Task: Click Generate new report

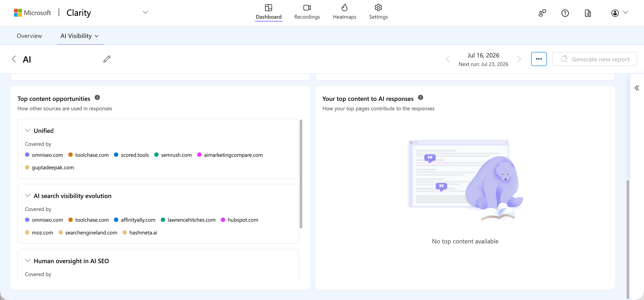Action: (x=594, y=59)
